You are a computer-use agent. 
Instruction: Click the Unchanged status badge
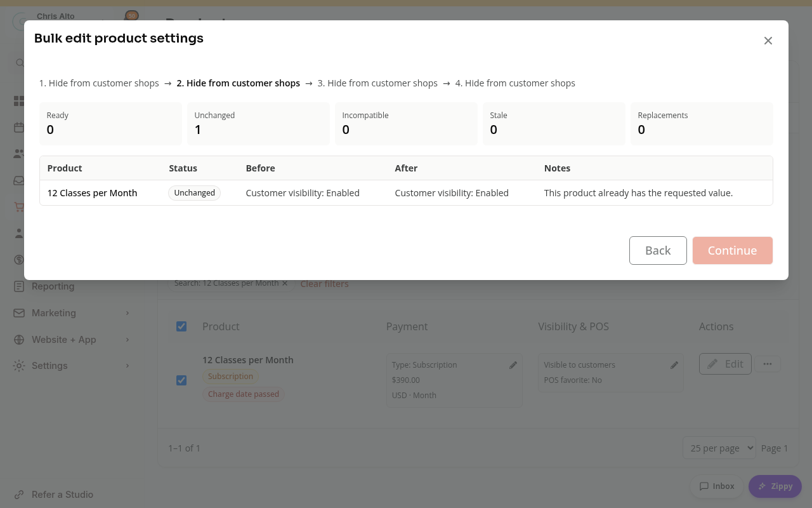[x=194, y=193]
